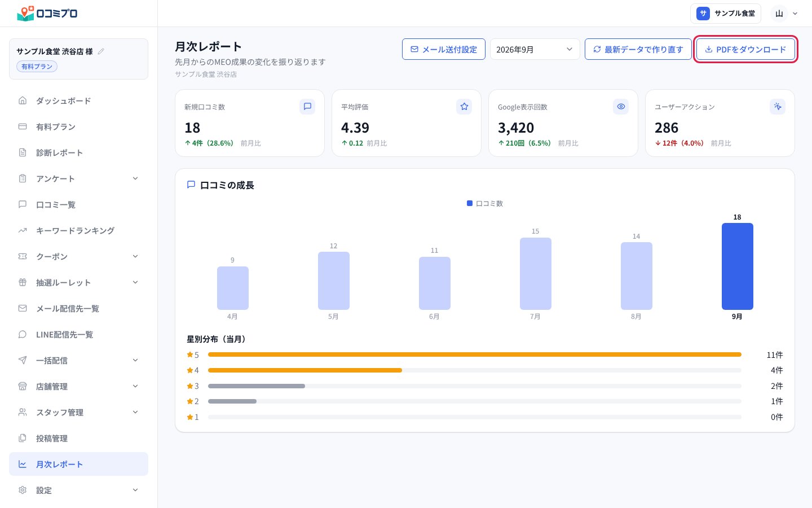Click the highlighted 9月 bar in chart
This screenshot has height=508, width=812.
pyautogui.click(x=737, y=266)
